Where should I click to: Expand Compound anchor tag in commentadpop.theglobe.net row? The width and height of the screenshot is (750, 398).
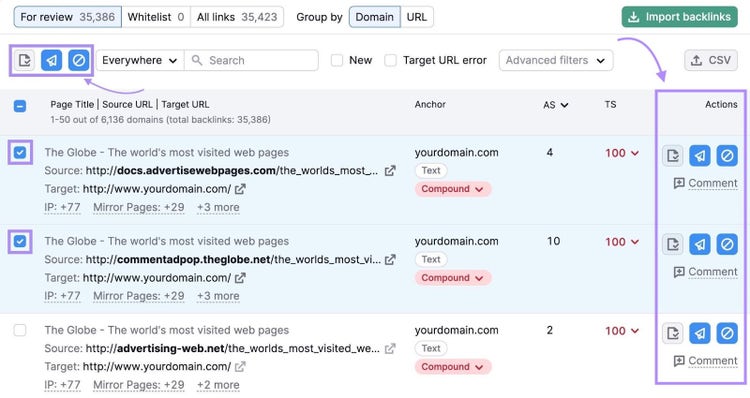click(x=452, y=278)
